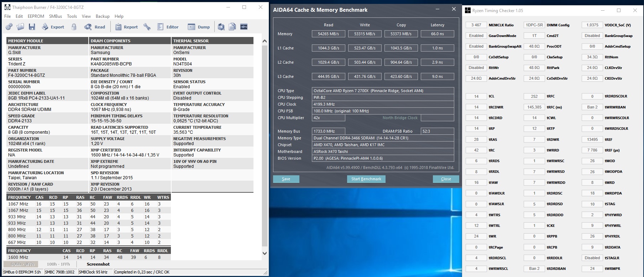
Task: Click the tWRWRBAN value Ban 2
Action: tap(592, 107)
